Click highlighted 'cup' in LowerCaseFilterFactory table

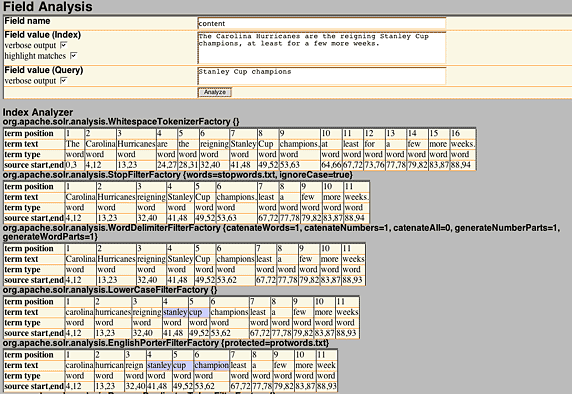click(196, 312)
